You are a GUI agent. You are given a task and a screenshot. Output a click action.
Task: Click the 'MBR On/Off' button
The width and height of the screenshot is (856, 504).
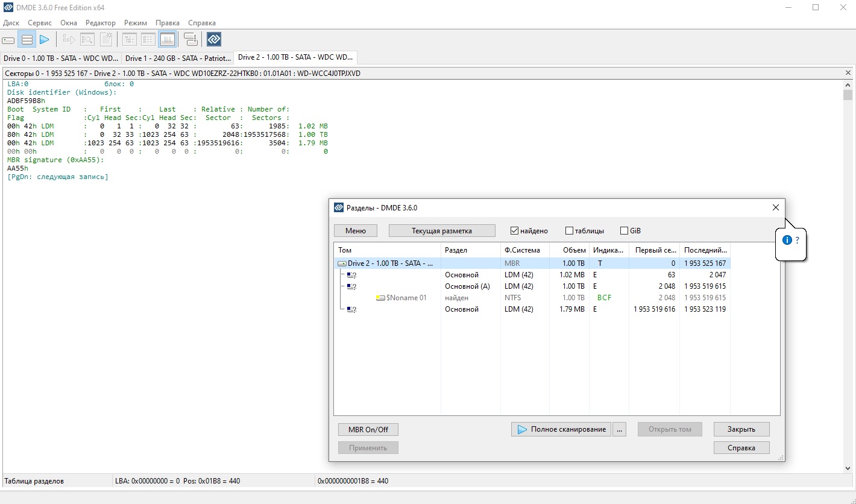(368, 430)
